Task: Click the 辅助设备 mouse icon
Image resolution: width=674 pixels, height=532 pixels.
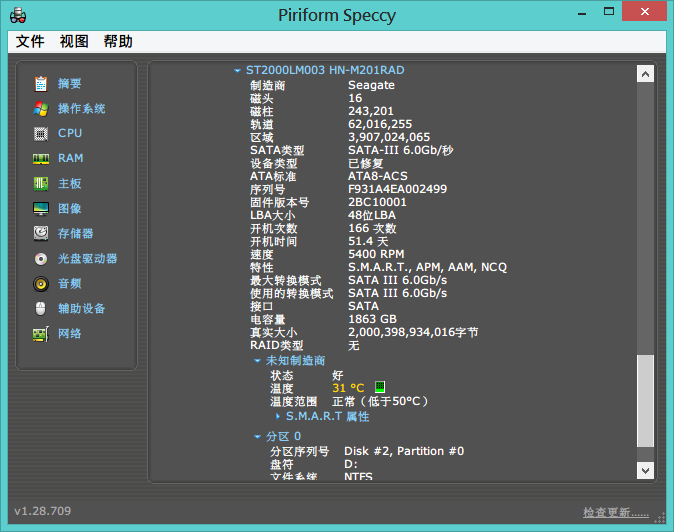Action: tap(40, 309)
